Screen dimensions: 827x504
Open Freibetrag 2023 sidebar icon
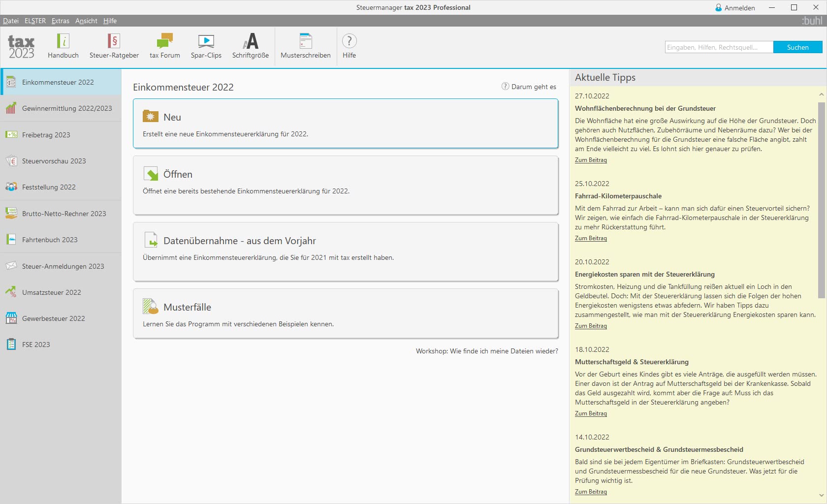[x=11, y=134]
